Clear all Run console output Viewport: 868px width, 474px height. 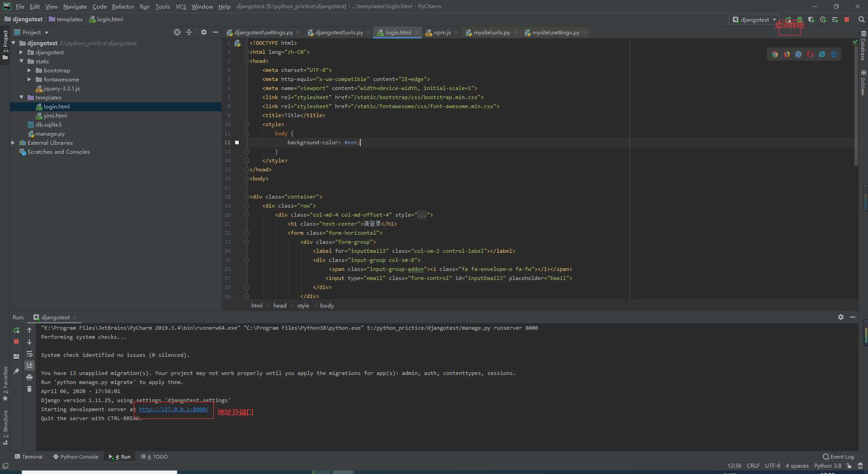tap(29, 389)
